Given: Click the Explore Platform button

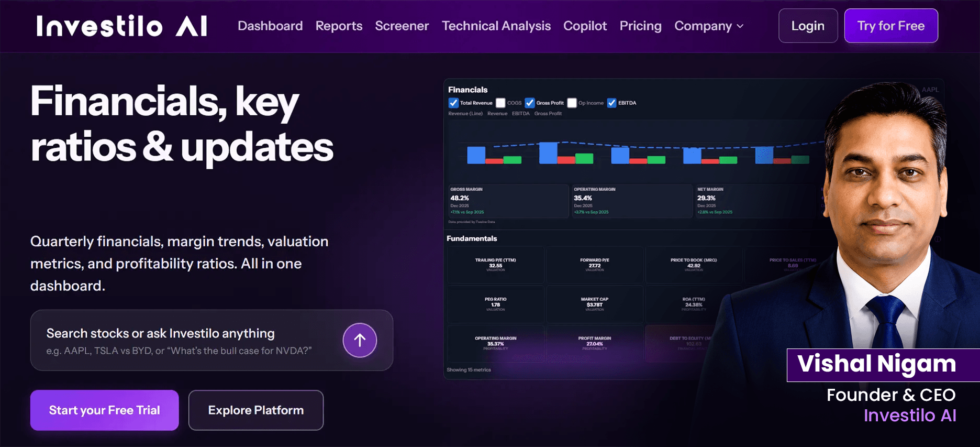Looking at the screenshot, I should 255,410.
